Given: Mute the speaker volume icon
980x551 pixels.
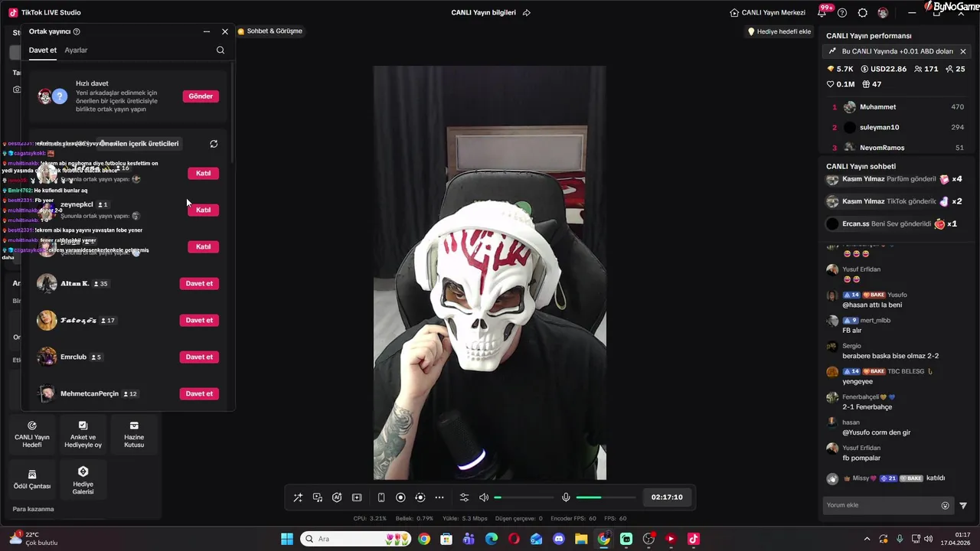Looking at the screenshot, I should (x=484, y=497).
